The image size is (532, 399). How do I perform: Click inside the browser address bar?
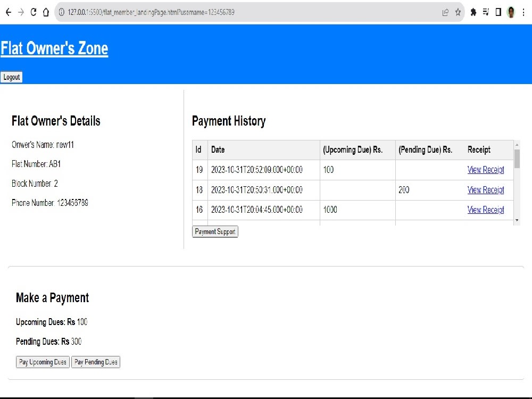(x=213, y=12)
